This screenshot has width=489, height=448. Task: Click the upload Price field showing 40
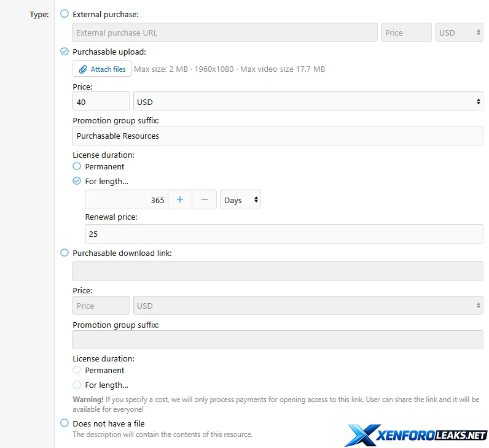(101, 102)
